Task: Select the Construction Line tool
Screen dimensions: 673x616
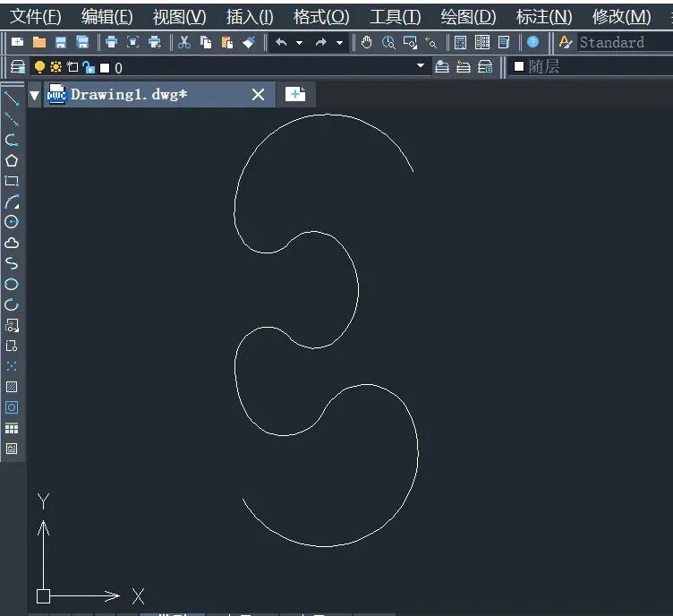Action: point(12,119)
